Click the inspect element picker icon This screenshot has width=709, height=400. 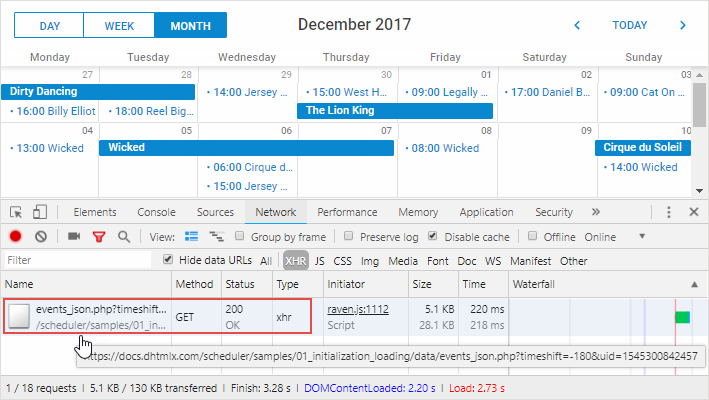[16, 212]
